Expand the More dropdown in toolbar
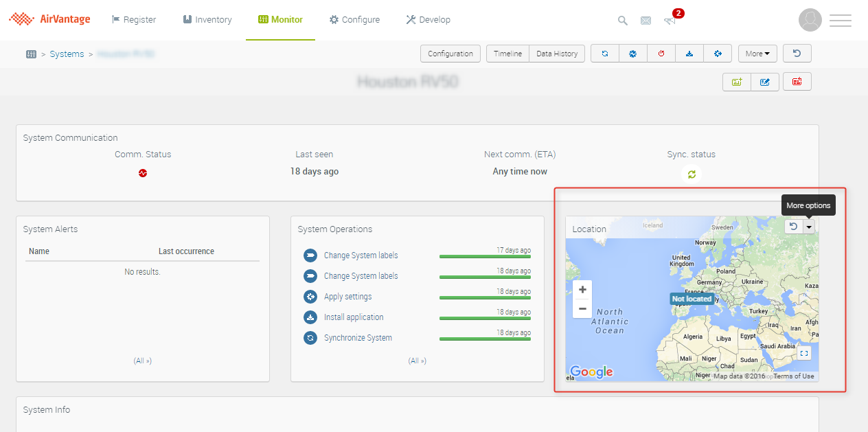Image resolution: width=868 pixels, height=432 pixels. click(757, 54)
